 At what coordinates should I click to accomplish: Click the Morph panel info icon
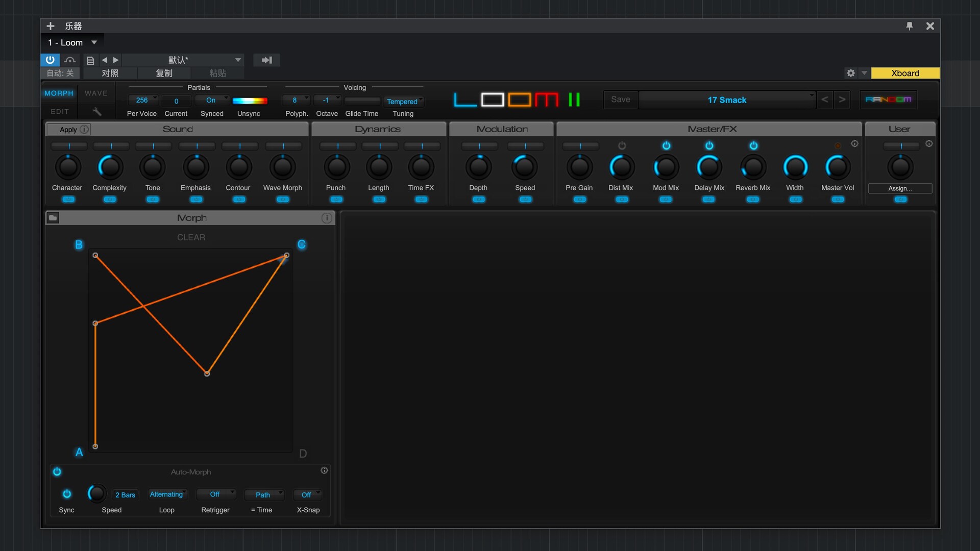(327, 218)
